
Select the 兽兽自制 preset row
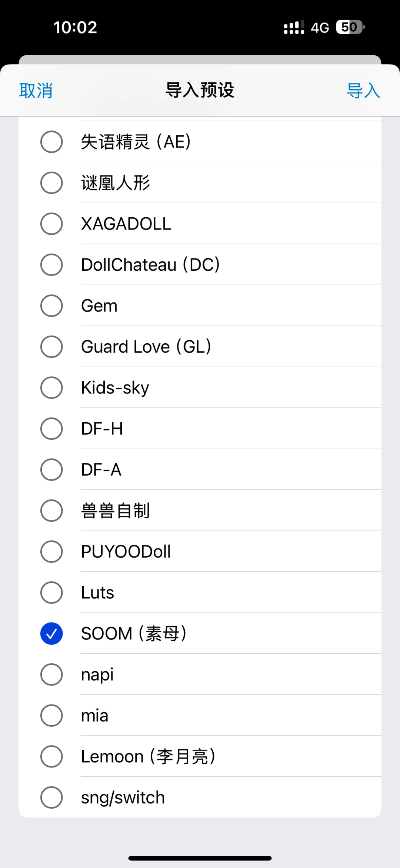(200, 511)
